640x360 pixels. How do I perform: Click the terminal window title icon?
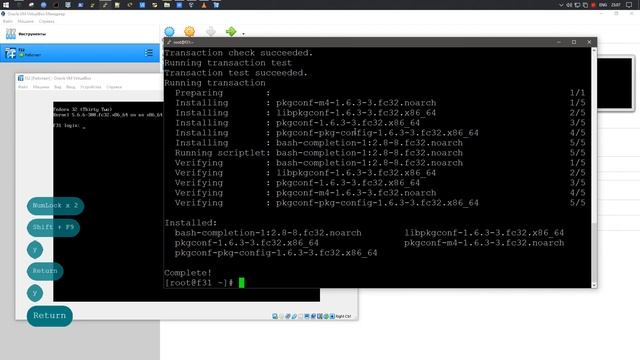coord(169,42)
